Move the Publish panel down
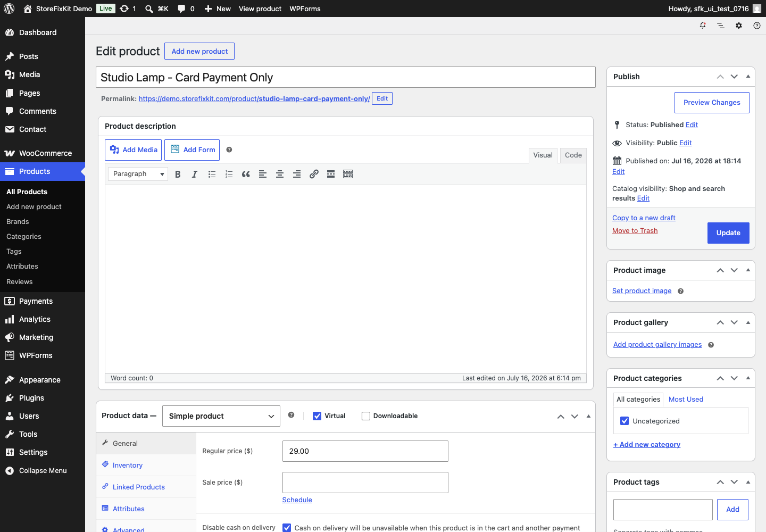This screenshot has width=766, height=532. point(734,77)
